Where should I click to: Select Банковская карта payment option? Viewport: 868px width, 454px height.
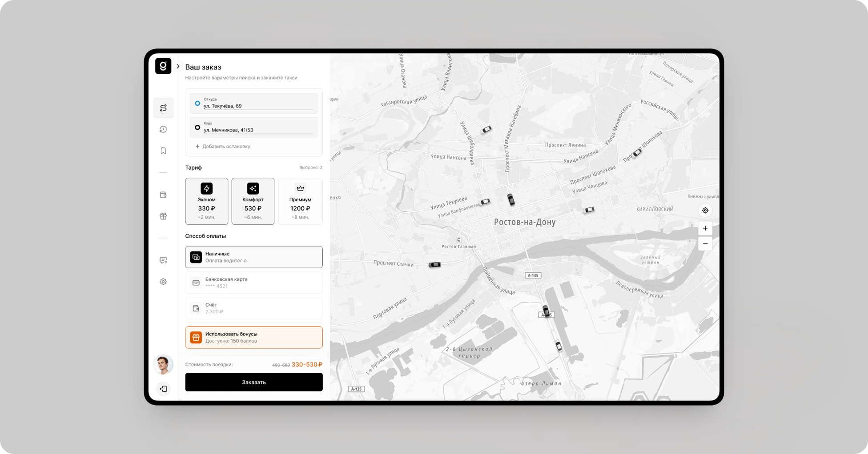[x=254, y=283]
